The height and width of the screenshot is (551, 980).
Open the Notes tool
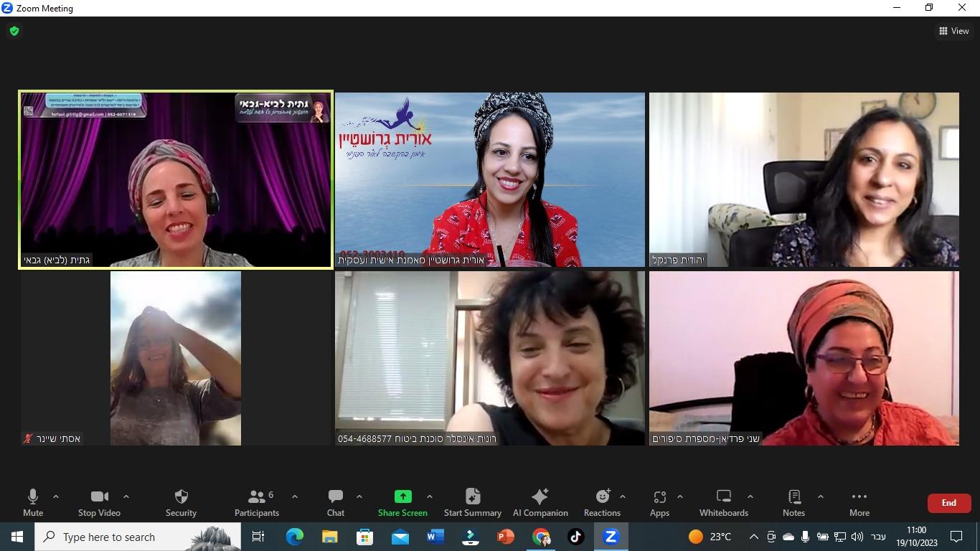coord(793,502)
